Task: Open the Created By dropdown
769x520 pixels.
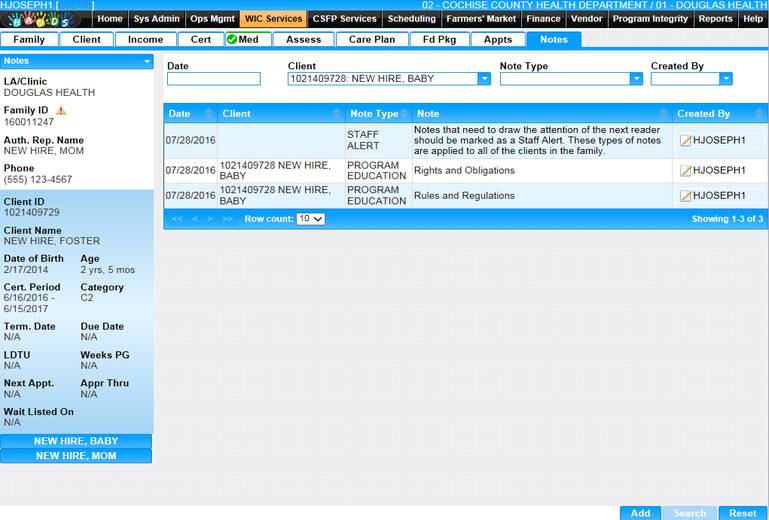Action: pyautogui.click(x=726, y=79)
